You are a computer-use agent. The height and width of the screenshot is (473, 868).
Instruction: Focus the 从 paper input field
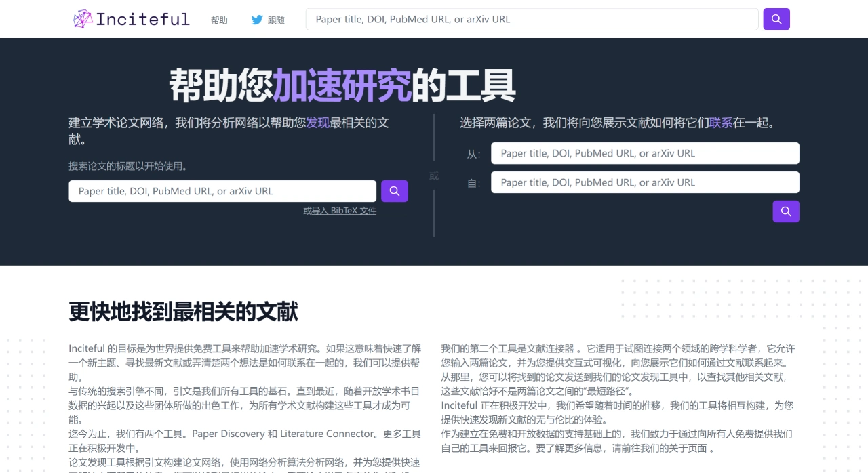(644, 153)
